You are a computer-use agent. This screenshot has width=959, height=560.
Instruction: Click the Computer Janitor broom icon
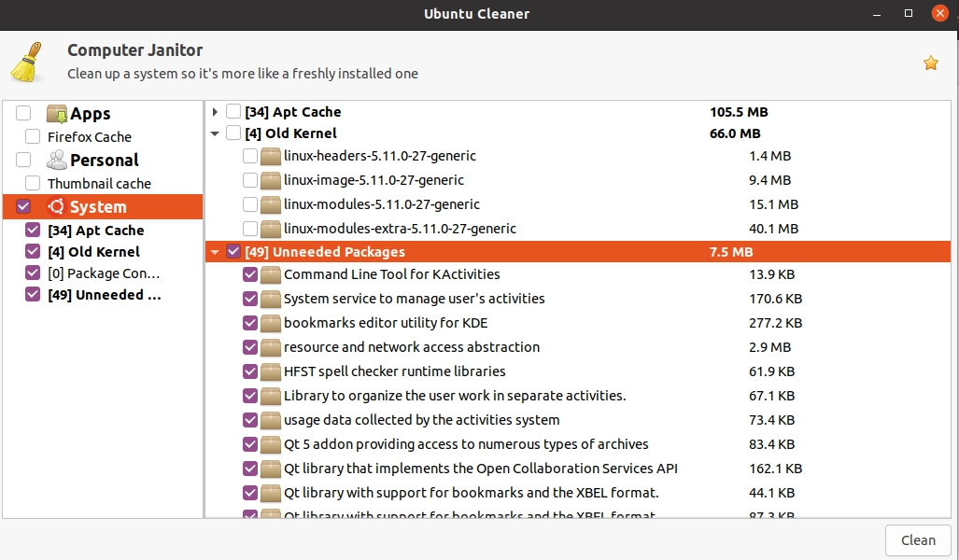[27, 62]
